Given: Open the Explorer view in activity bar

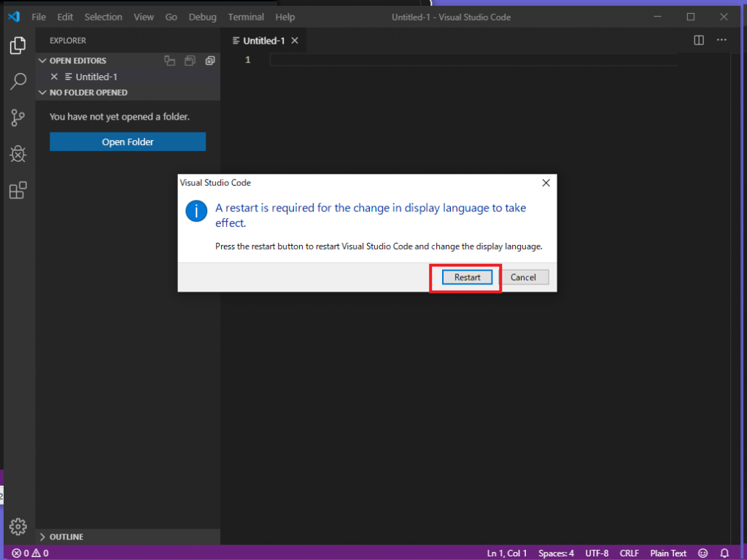Looking at the screenshot, I should [x=18, y=45].
